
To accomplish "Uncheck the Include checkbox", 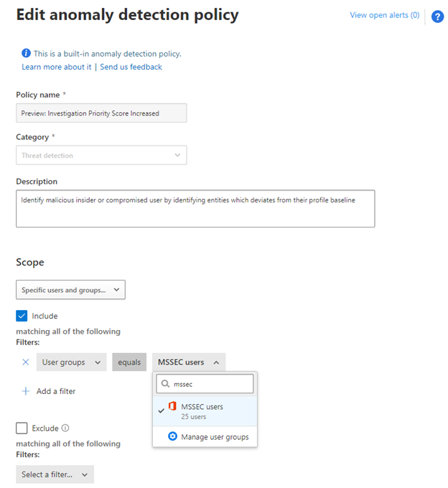I will (x=22, y=316).
